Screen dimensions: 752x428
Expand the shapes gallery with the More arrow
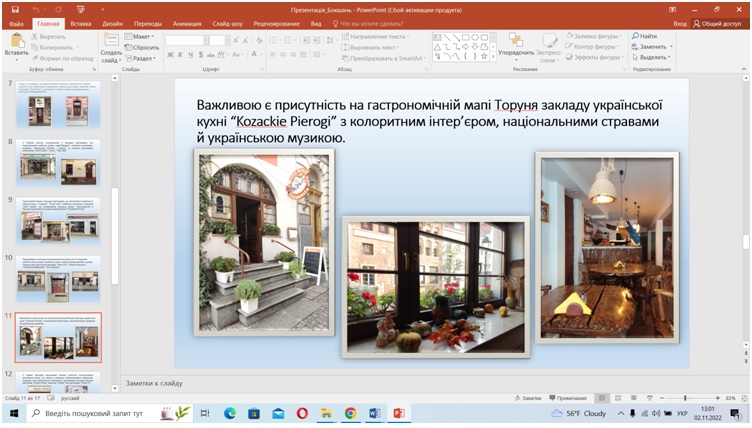493,57
